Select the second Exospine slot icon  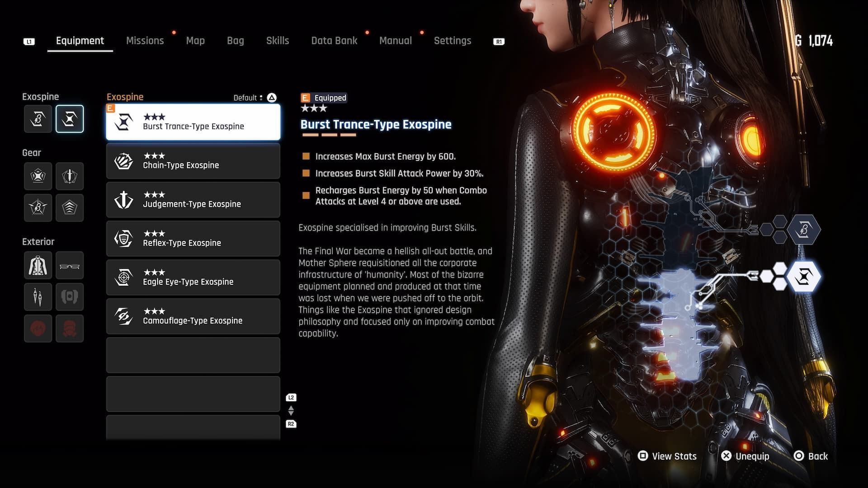[70, 119]
